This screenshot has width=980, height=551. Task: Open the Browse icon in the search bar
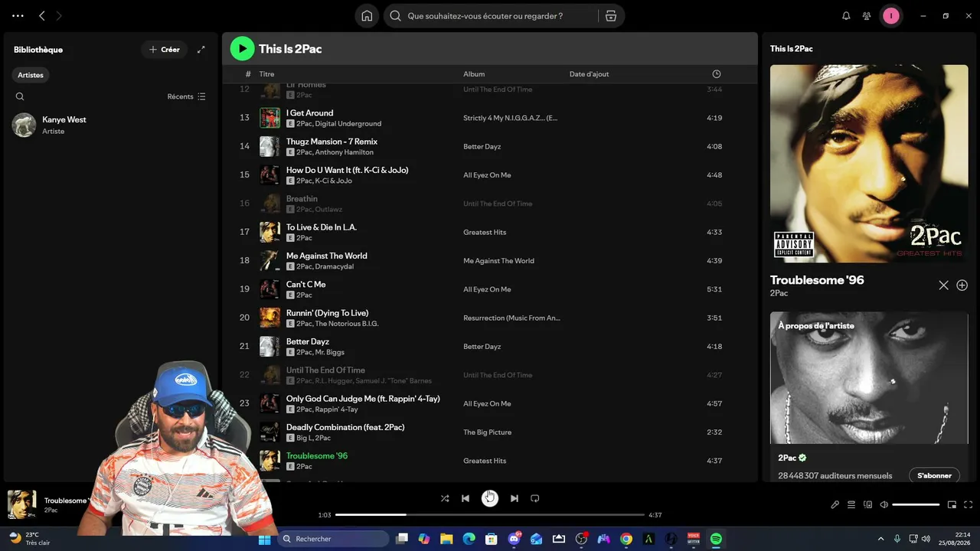(x=611, y=16)
